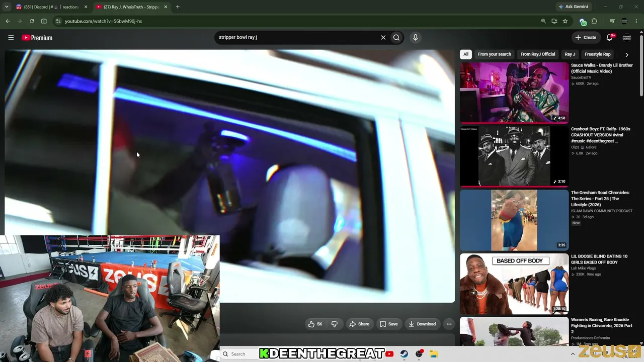Open OBS recording icon in taskbar
The width and height of the screenshot is (644, 362).
click(419, 354)
